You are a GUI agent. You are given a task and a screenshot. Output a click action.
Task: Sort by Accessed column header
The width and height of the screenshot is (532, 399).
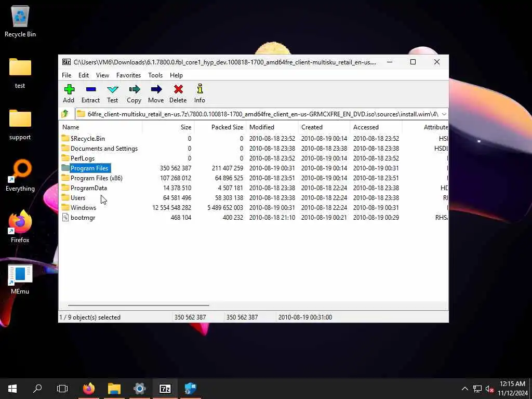point(376,127)
